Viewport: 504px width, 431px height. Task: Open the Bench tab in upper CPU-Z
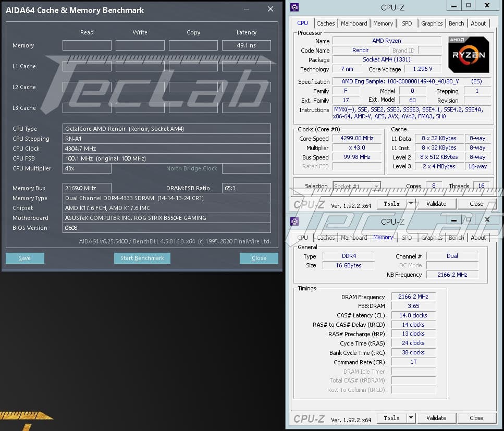[456, 23]
